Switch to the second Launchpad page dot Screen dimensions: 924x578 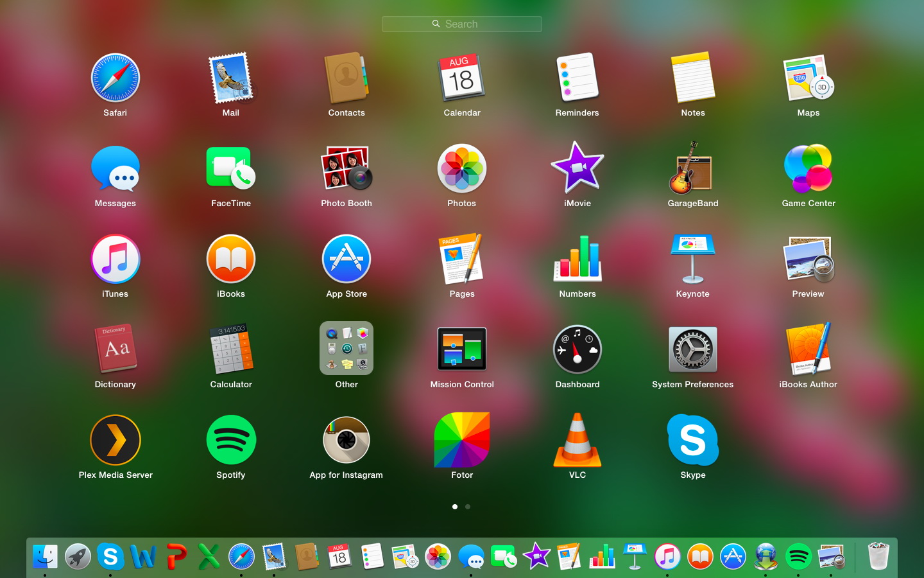pyautogui.click(x=468, y=507)
